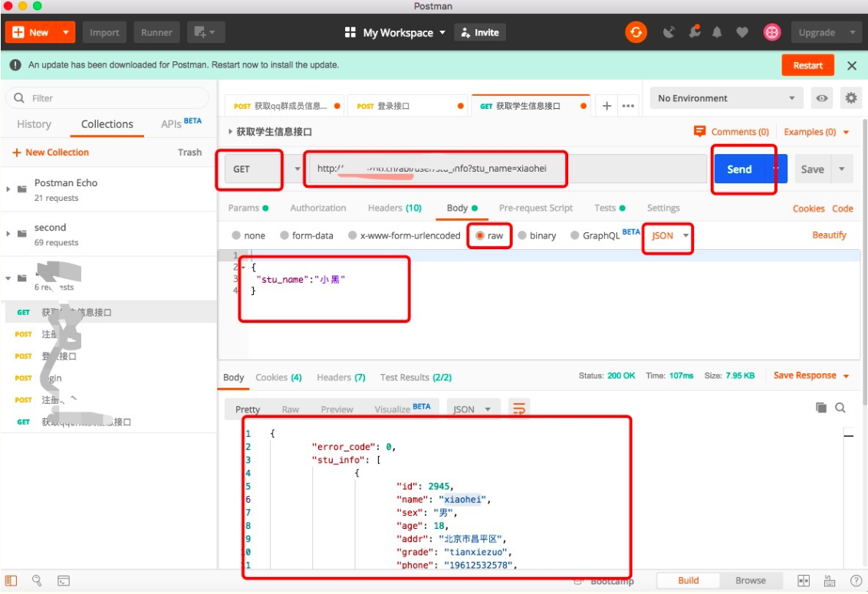868x594 pixels.
Task: Click the Invite button
Action: 480,32
